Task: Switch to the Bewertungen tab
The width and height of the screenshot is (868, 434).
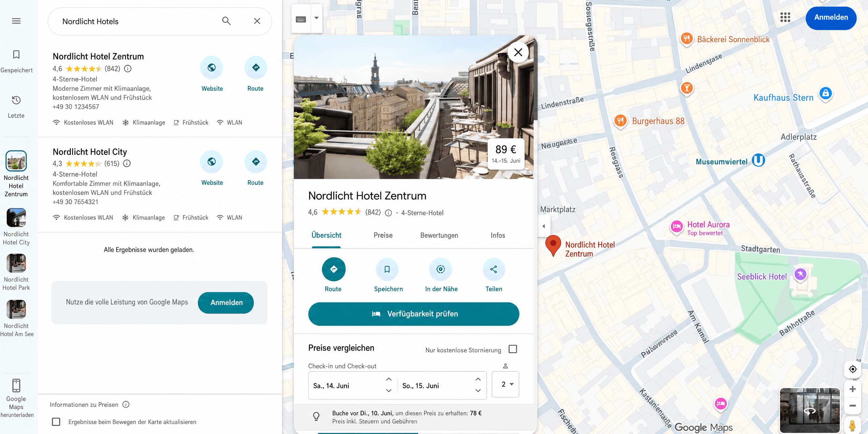Action: tap(439, 235)
